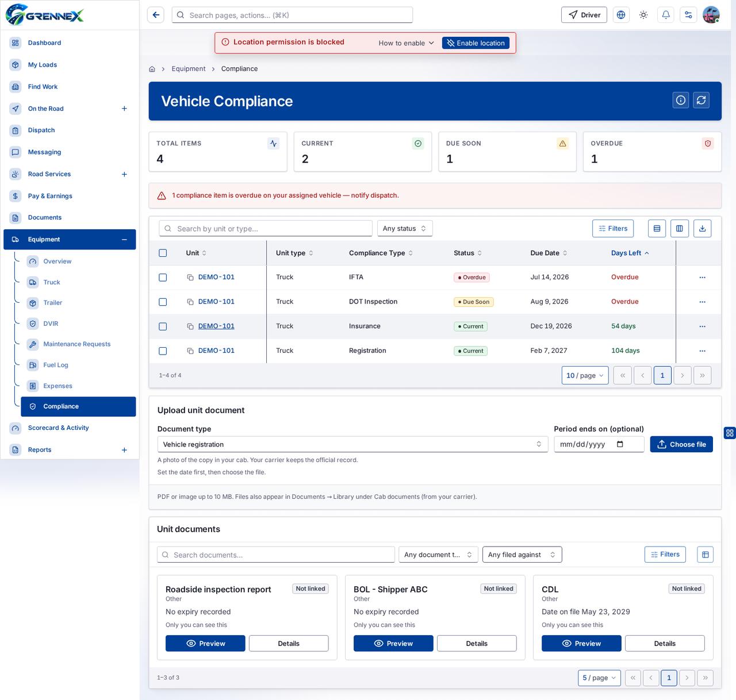Click the home breadcrumb icon

(152, 69)
